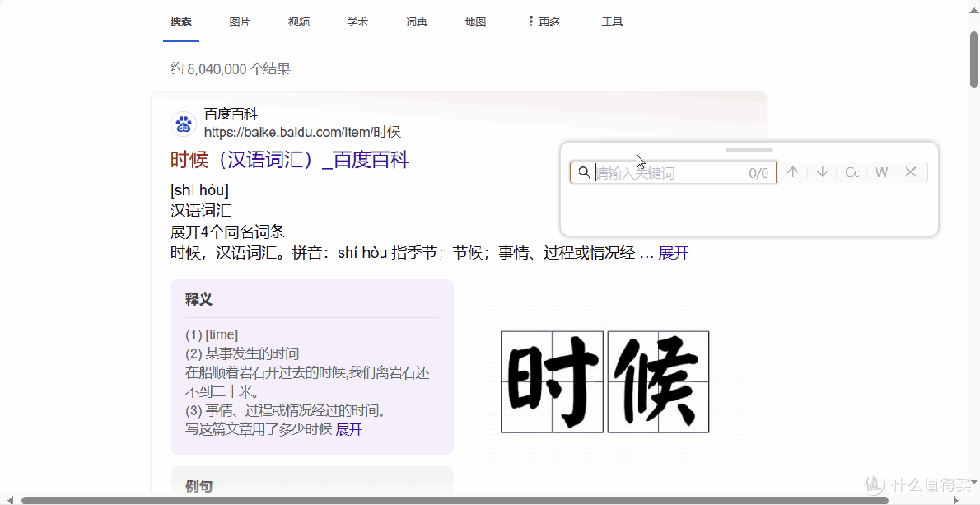Screen dimensions: 980x505
Task: Open the 时候（汉语词汇）_百度百科 result
Action: click(x=289, y=160)
